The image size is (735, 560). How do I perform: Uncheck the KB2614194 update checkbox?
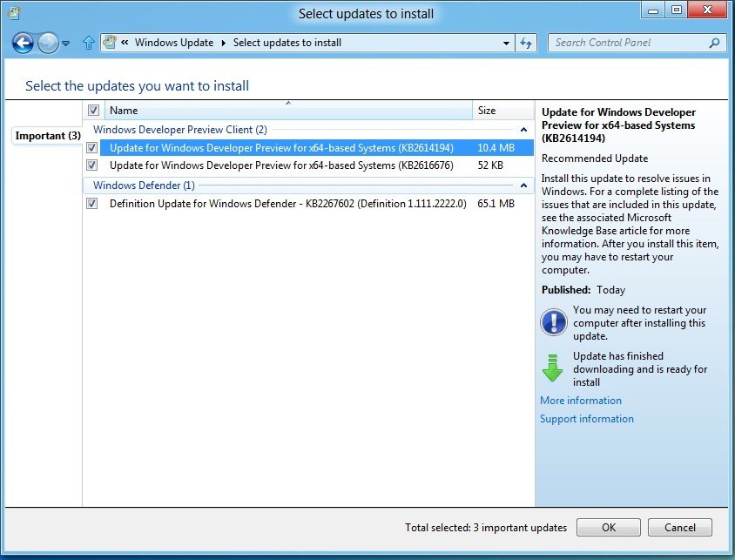tap(92, 147)
